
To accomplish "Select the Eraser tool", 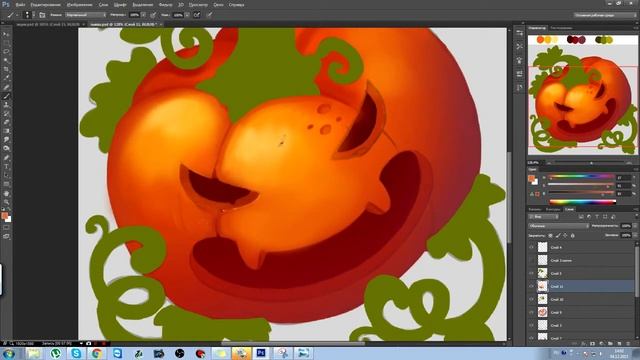I will click(6, 122).
